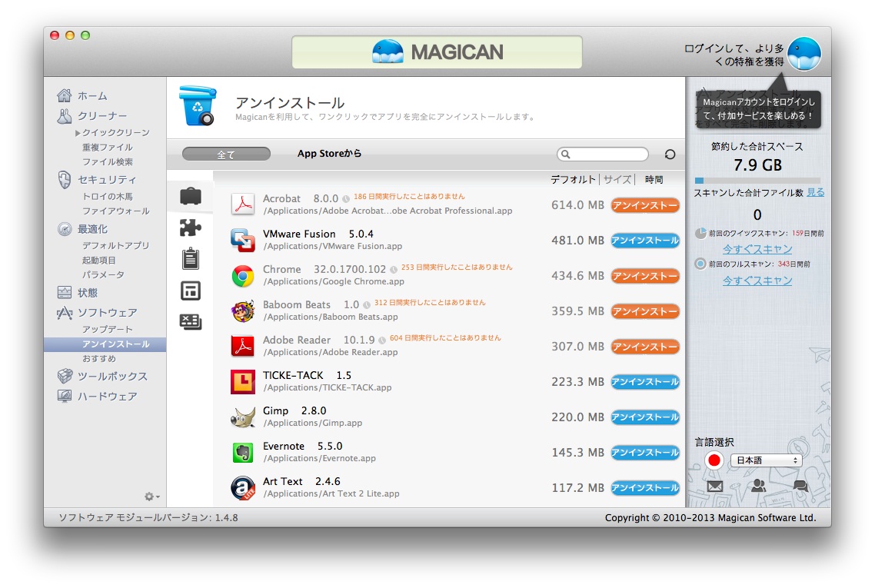Select おすすめ in the sidebar
The width and height of the screenshot is (875, 588).
pyautogui.click(x=99, y=359)
